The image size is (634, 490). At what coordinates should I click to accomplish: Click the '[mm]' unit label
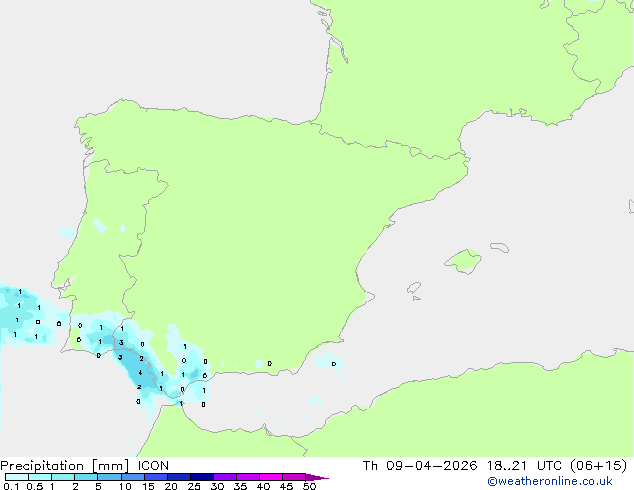coord(110,466)
